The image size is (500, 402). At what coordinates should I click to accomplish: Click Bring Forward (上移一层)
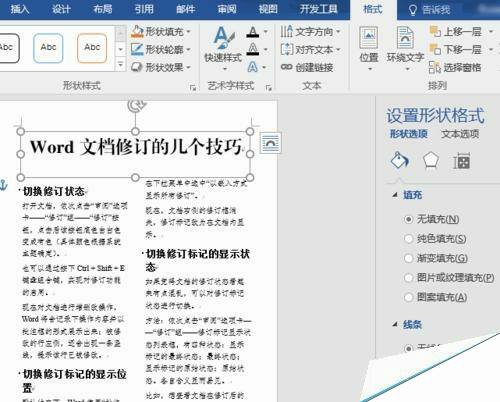(455, 32)
